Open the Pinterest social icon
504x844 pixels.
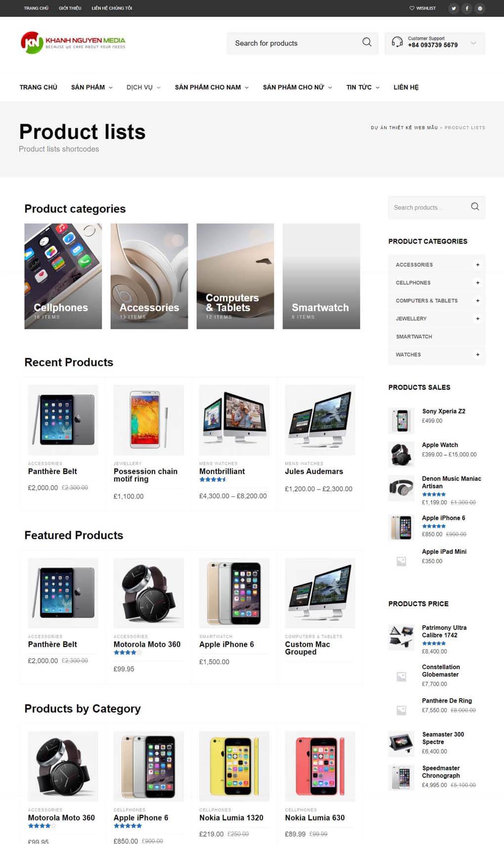(x=480, y=8)
